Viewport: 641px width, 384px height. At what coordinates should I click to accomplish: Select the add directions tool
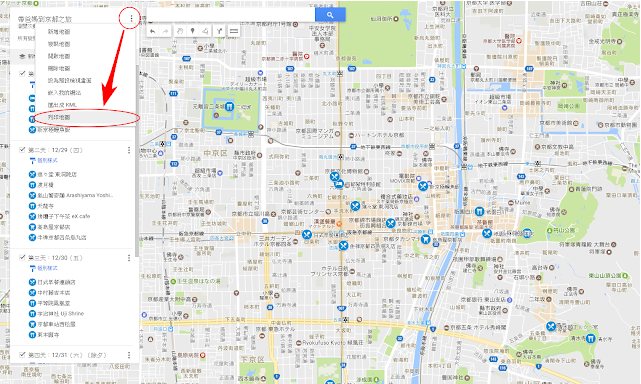(220, 31)
